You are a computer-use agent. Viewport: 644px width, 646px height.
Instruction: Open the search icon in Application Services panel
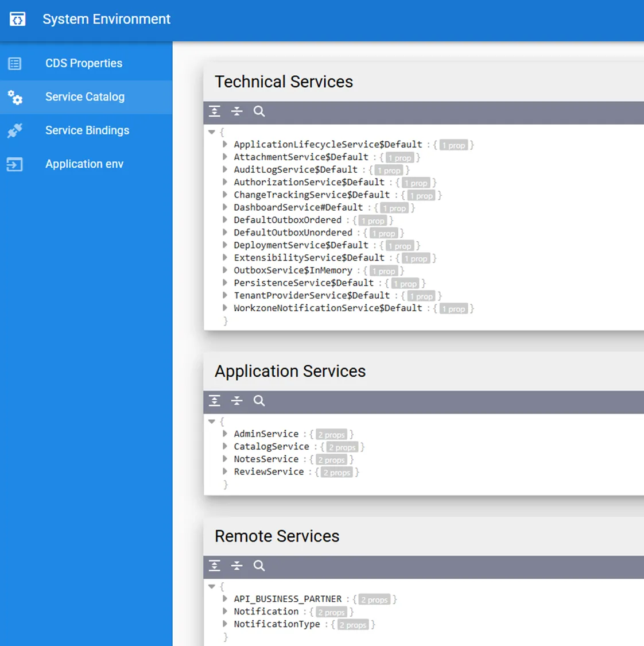pos(259,401)
